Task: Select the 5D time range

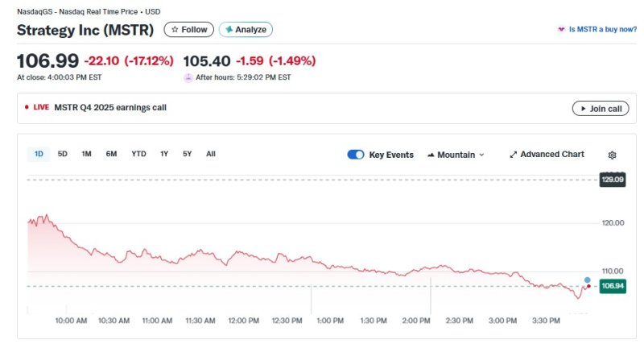Action: [63, 154]
